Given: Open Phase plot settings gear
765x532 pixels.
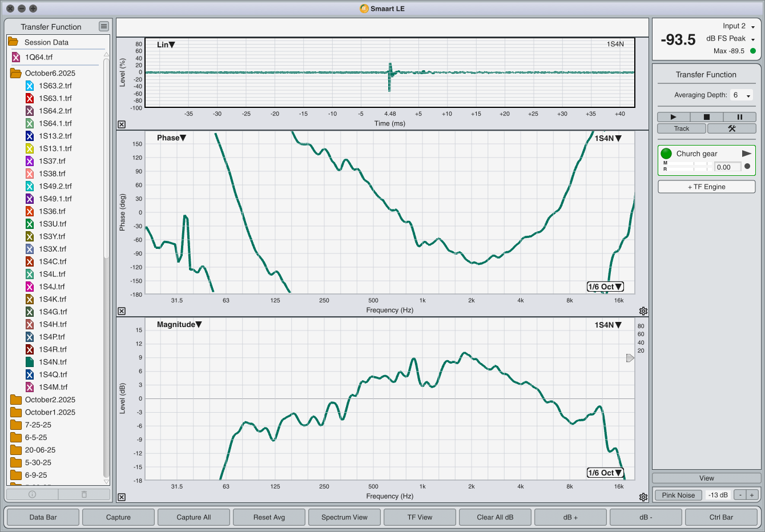Looking at the screenshot, I should pos(643,311).
